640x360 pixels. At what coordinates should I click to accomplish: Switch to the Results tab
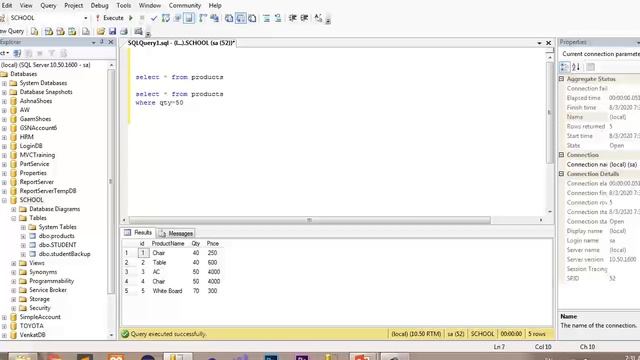pos(138,233)
